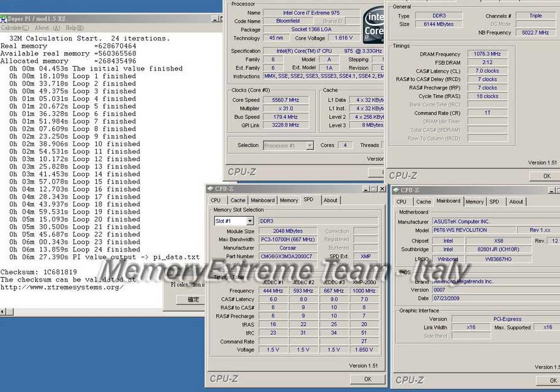
Task: Click Southbridge value '82801JR (ICH10R)'
Action: (498, 249)
